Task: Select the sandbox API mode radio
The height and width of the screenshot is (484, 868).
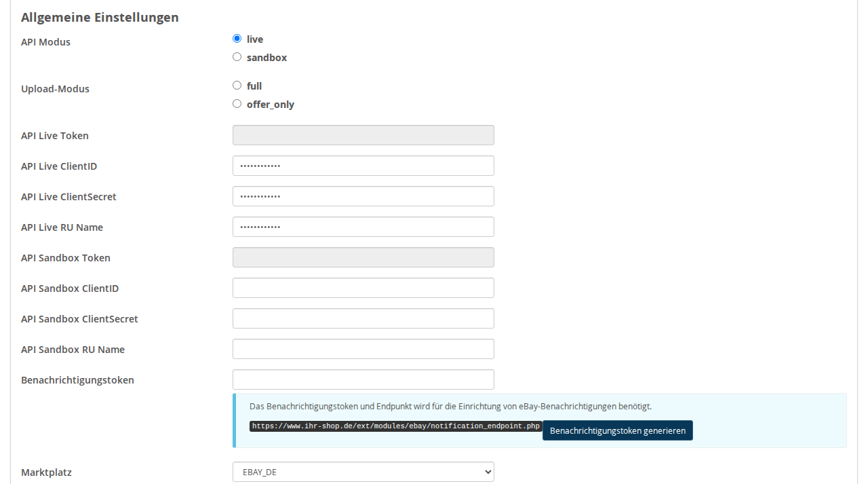Action: coord(237,57)
